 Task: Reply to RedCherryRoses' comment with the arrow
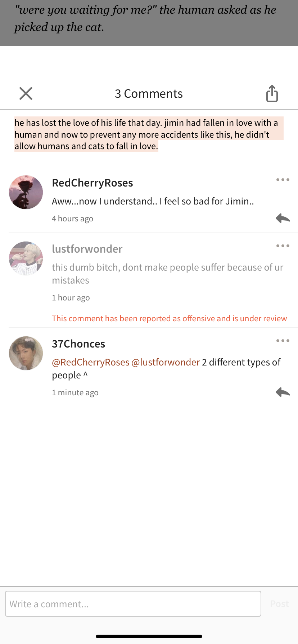pos(283,218)
